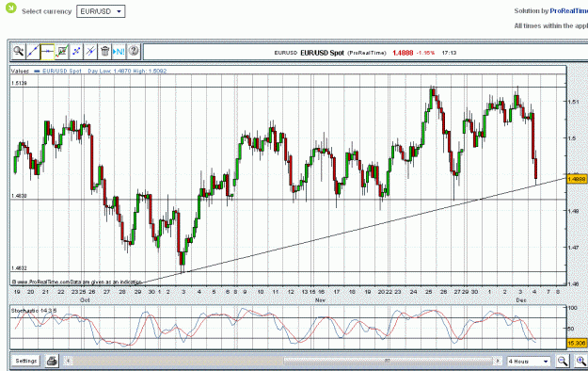Open the 4 Hours timeframe dropdown
The width and height of the screenshot is (588, 371).
pos(529,362)
